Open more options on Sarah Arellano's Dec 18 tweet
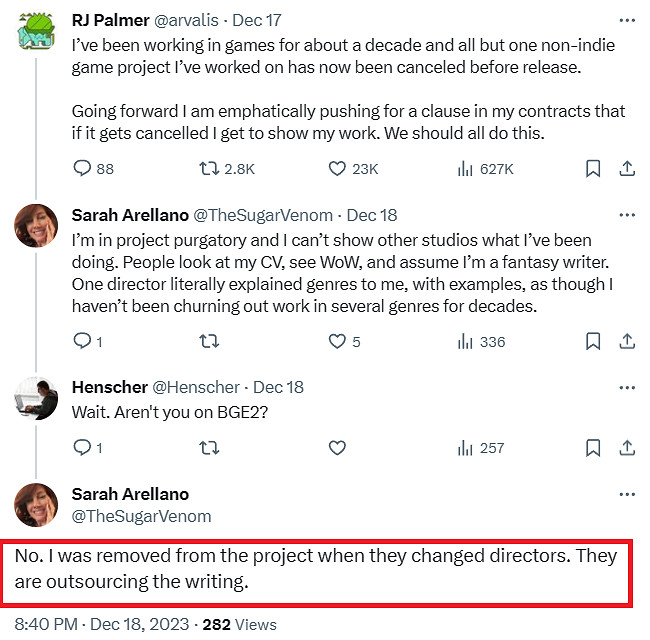Image resolution: width=650 pixels, height=640 pixels. point(626,215)
